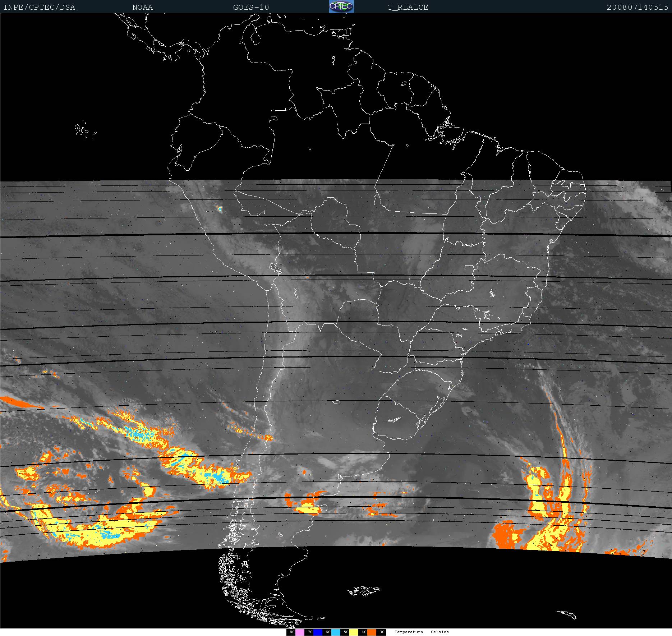Pick the pink swatch in temperature legend
The height and width of the screenshot is (636, 672).
pos(300,632)
